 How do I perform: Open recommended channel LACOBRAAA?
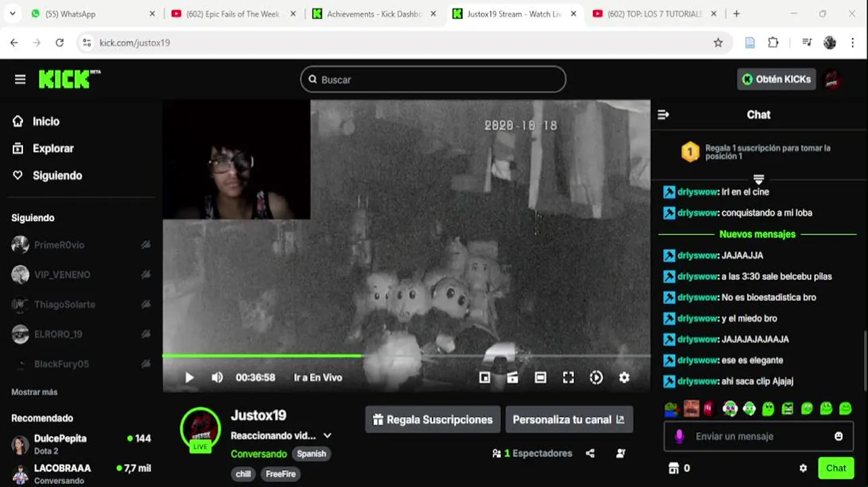81,473
